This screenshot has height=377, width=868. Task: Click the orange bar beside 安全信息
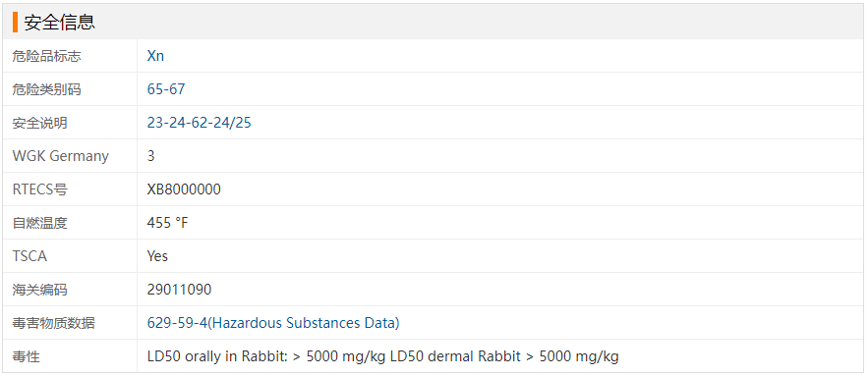click(16, 23)
